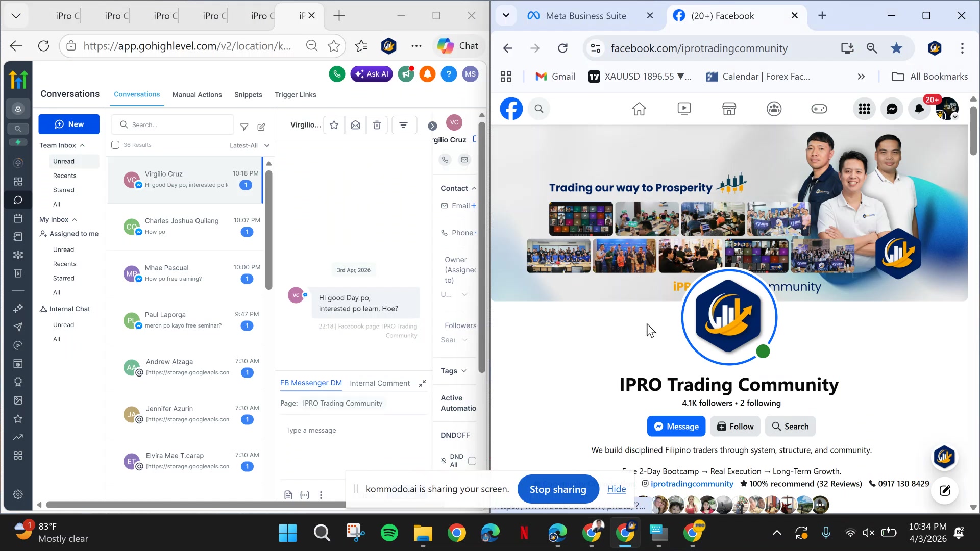Image resolution: width=980 pixels, height=551 pixels.
Task: Switch to the Manual Actions tab
Action: [x=197, y=95]
